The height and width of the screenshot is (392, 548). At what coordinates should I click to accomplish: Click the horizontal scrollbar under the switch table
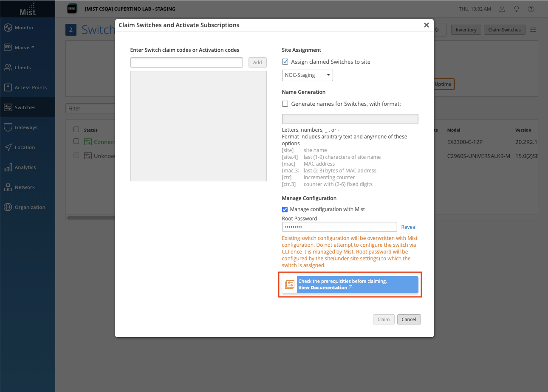tap(91, 218)
